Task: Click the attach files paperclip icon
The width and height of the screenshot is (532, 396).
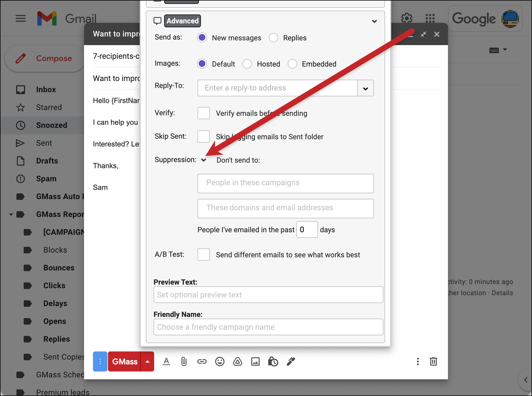Action: coord(184,361)
